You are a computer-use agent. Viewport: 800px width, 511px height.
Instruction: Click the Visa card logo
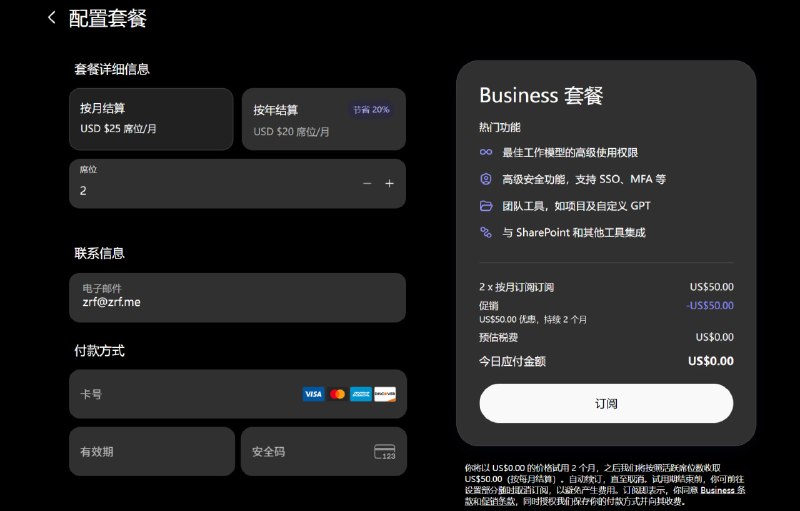[313, 394]
